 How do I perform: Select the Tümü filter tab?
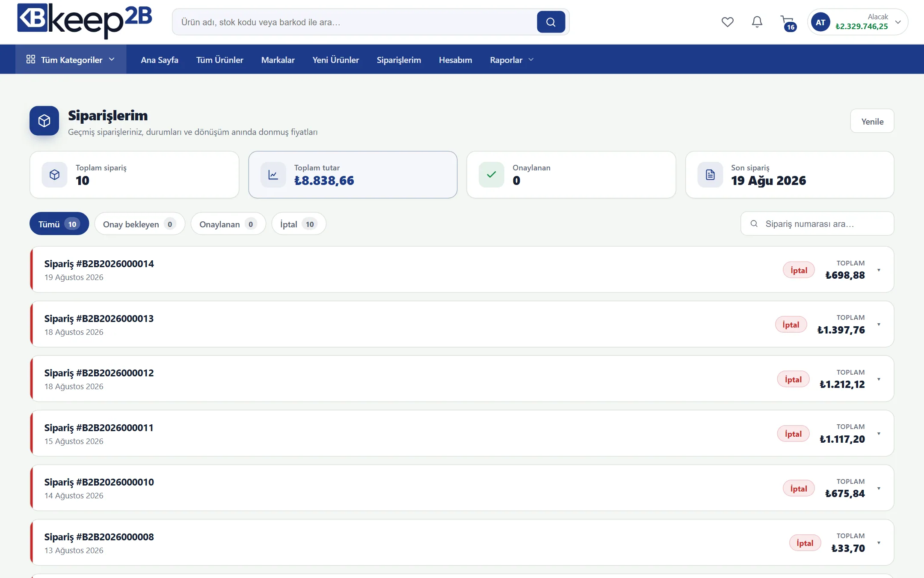(59, 224)
